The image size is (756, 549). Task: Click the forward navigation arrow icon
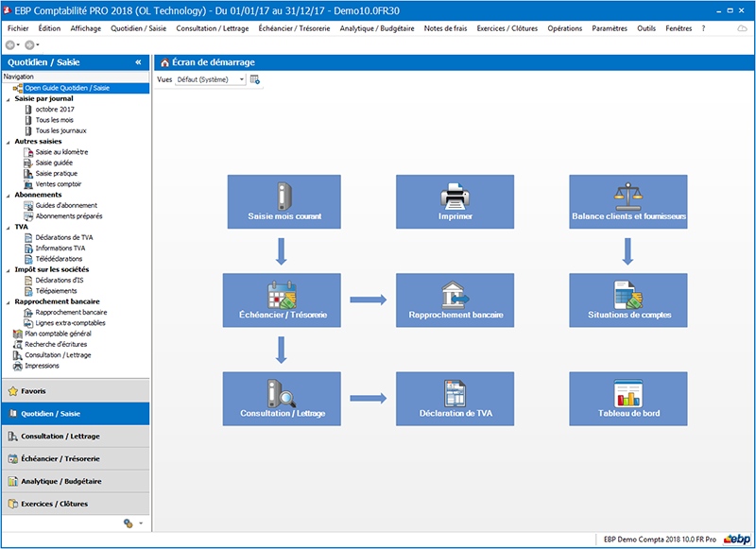click(30, 44)
